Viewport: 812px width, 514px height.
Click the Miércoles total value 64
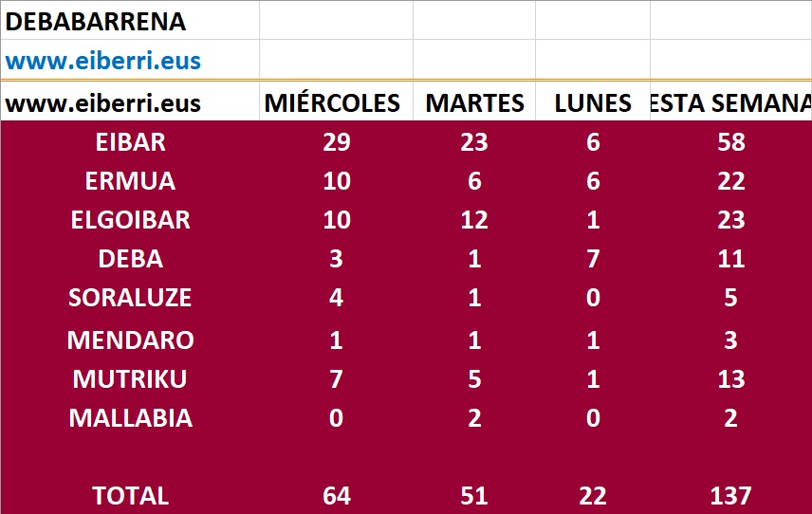(336, 495)
